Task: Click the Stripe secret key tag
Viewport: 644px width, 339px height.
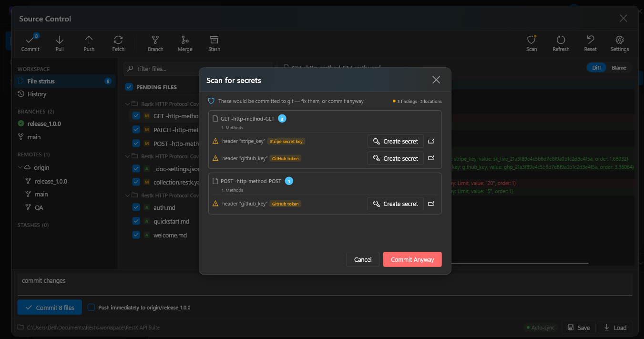Action: pyautogui.click(x=286, y=141)
